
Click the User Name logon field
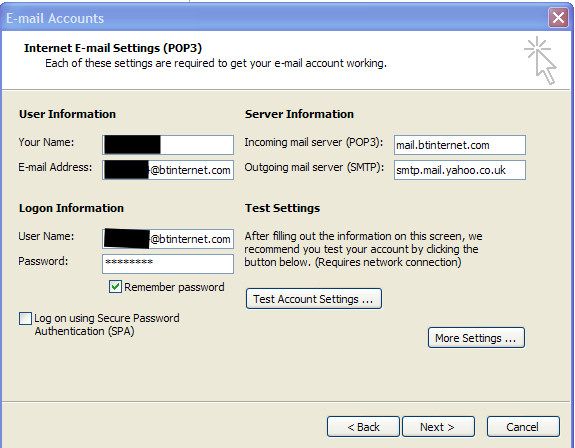(168, 239)
